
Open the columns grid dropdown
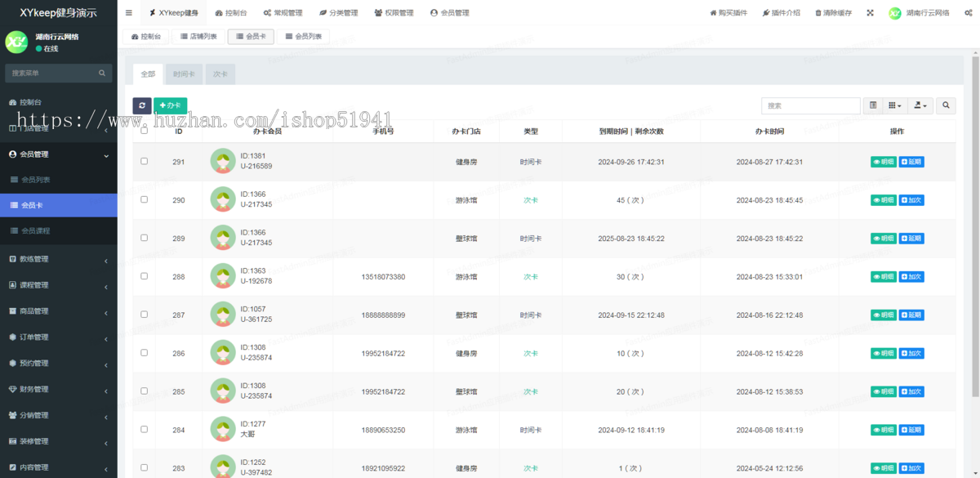[x=895, y=105]
